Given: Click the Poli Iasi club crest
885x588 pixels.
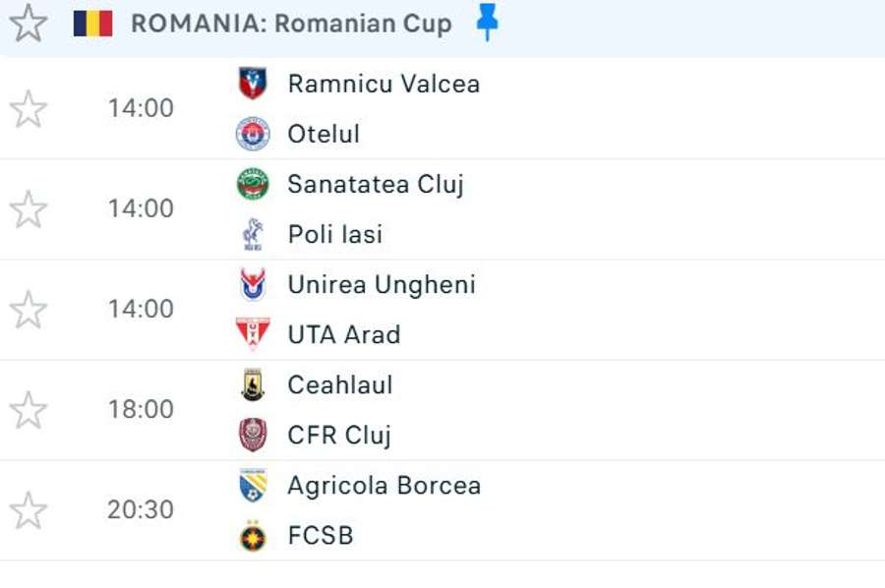Looking at the screenshot, I should (253, 234).
